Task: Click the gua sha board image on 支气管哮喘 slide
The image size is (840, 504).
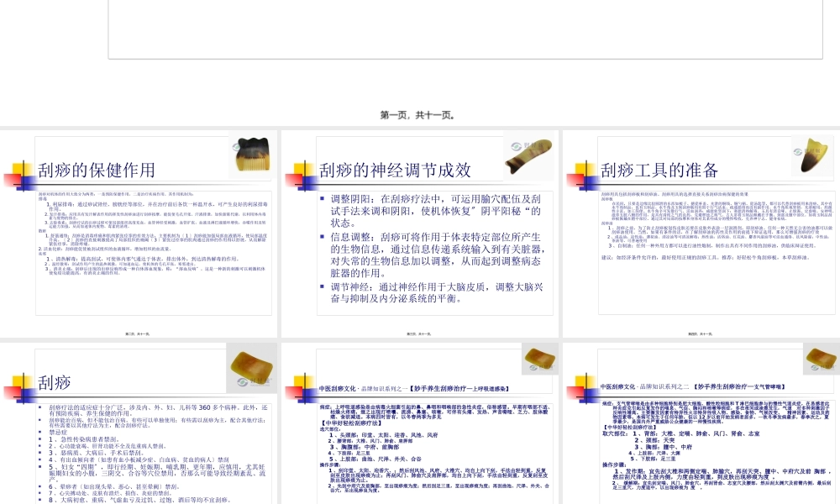Action: coord(819,359)
